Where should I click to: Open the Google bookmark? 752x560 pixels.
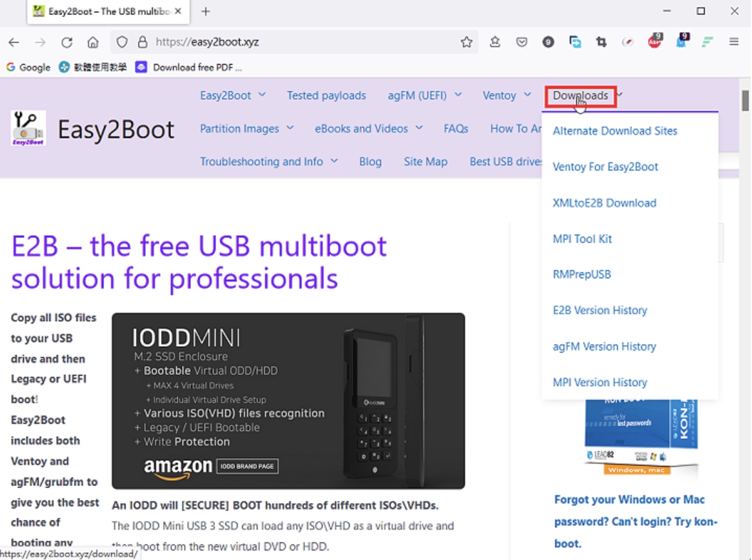point(29,68)
